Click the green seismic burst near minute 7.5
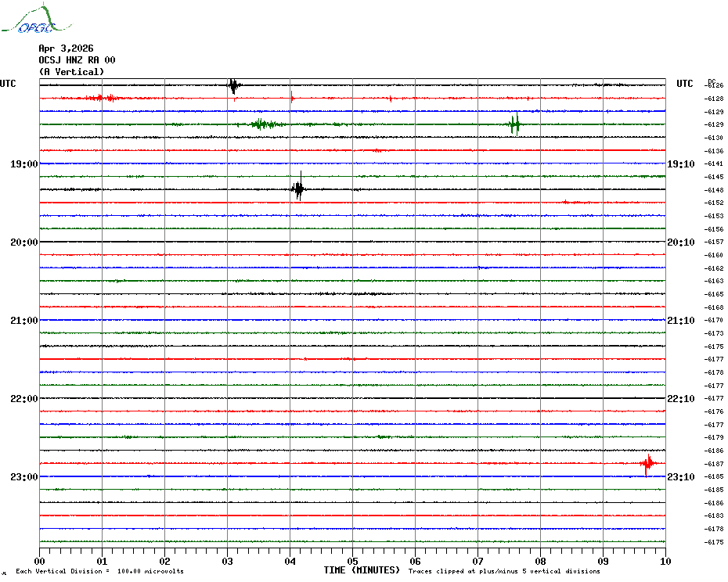 tap(514, 124)
